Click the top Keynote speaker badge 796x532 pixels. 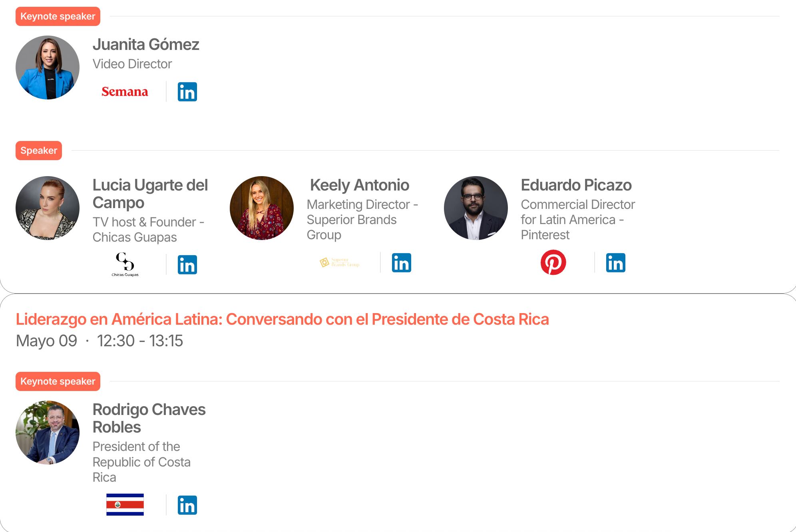pyautogui.click(x=58, y=16)
